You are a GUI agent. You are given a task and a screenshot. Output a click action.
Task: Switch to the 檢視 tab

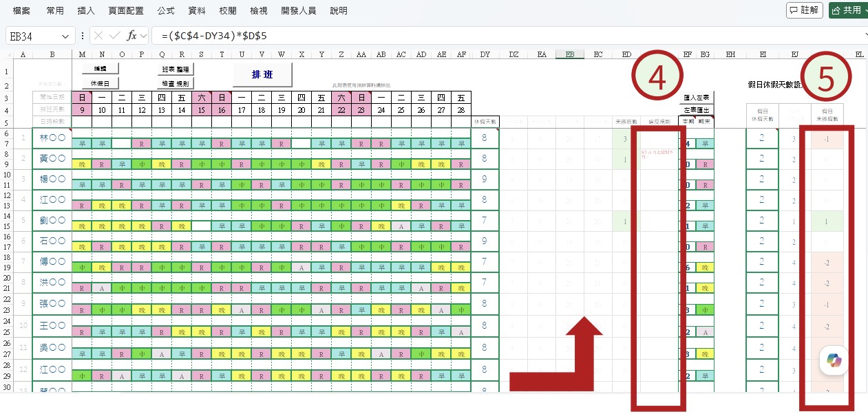259,11
